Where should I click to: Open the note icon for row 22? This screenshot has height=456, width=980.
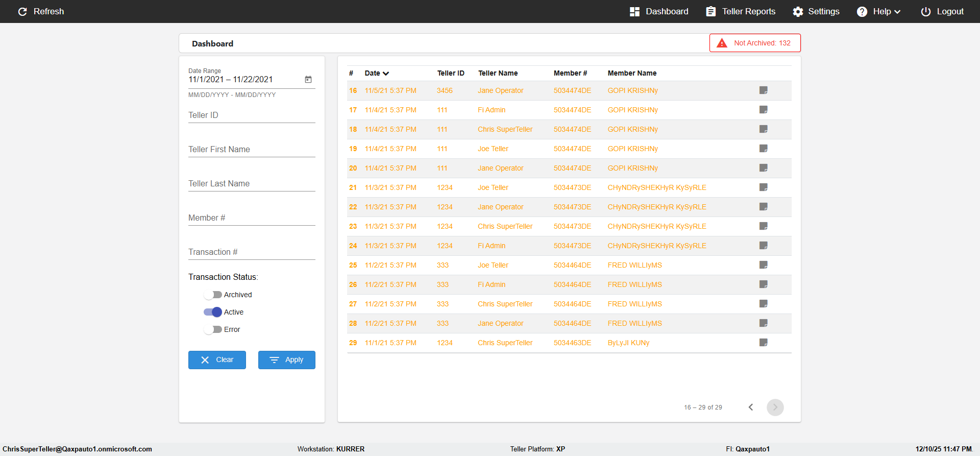[764, 207]
